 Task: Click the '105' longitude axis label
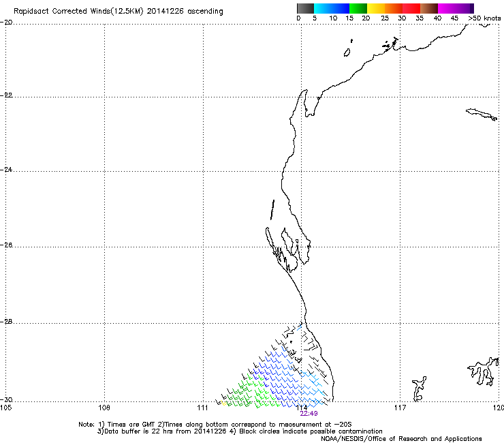tap(5, 408)
